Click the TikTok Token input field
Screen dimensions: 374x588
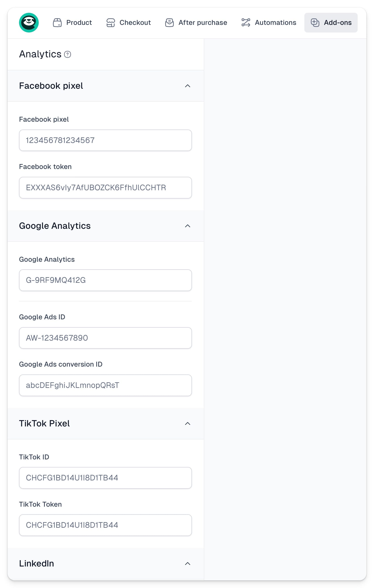tap(105, 525)
